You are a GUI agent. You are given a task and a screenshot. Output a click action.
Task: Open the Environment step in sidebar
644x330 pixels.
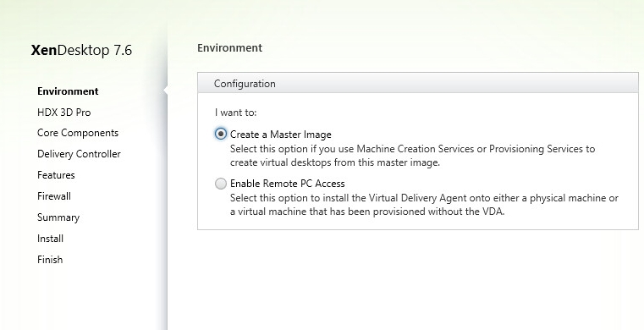68,91
